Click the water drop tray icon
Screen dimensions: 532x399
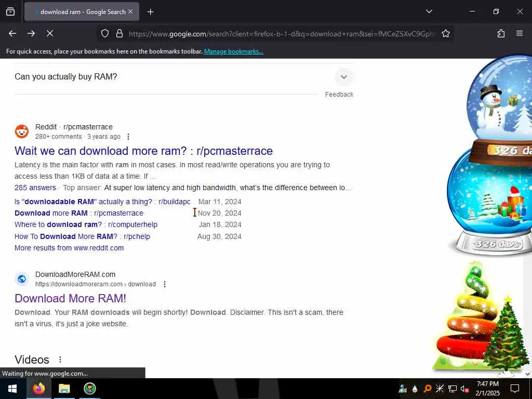(x=415, y=389)
